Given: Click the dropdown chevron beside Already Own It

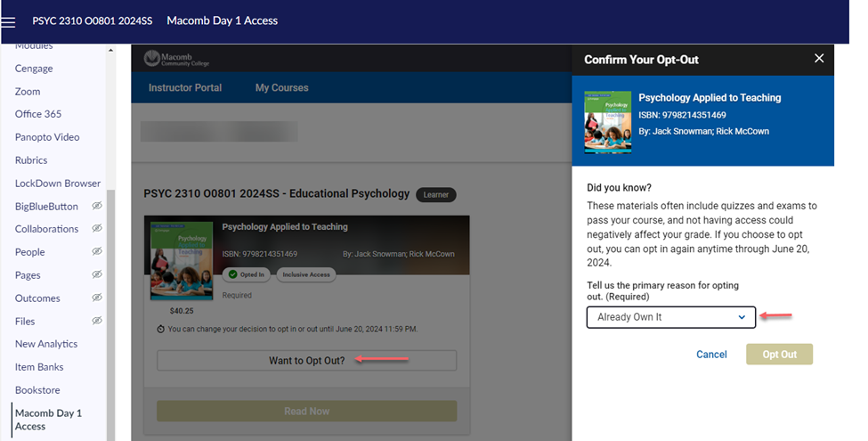Looking at the screenshot, I should pos(742,317).
